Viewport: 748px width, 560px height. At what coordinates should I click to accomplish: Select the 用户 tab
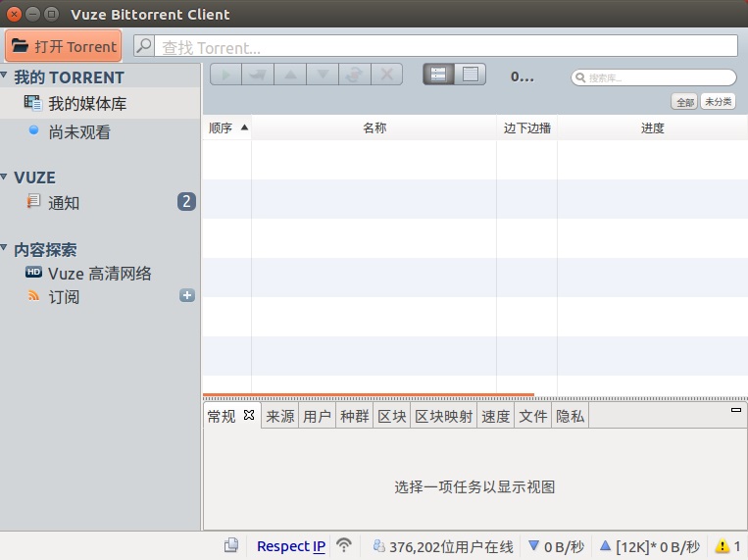point(318,416)
